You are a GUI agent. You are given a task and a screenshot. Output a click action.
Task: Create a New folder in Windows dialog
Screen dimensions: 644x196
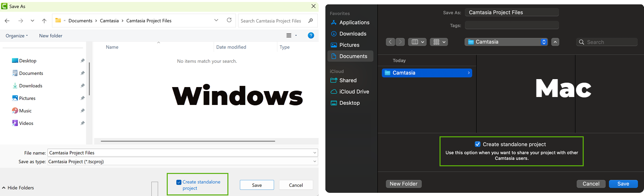pyautogui.click(x=51, y=36)
